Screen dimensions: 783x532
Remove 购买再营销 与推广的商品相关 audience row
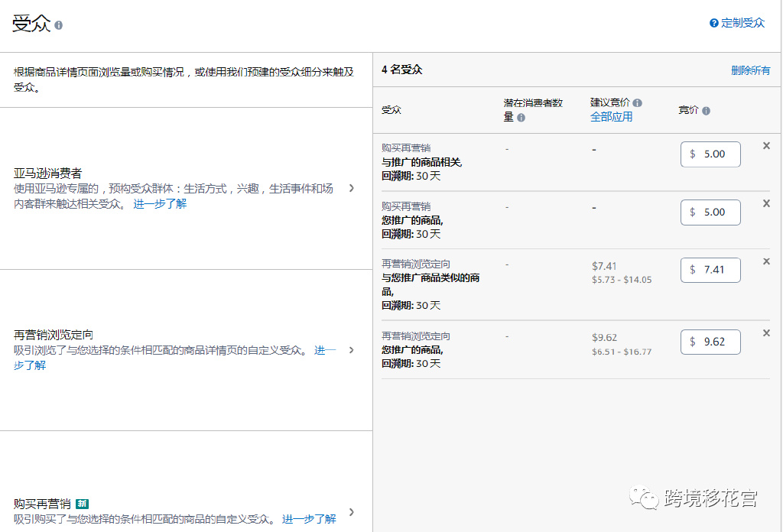[766, 146]
